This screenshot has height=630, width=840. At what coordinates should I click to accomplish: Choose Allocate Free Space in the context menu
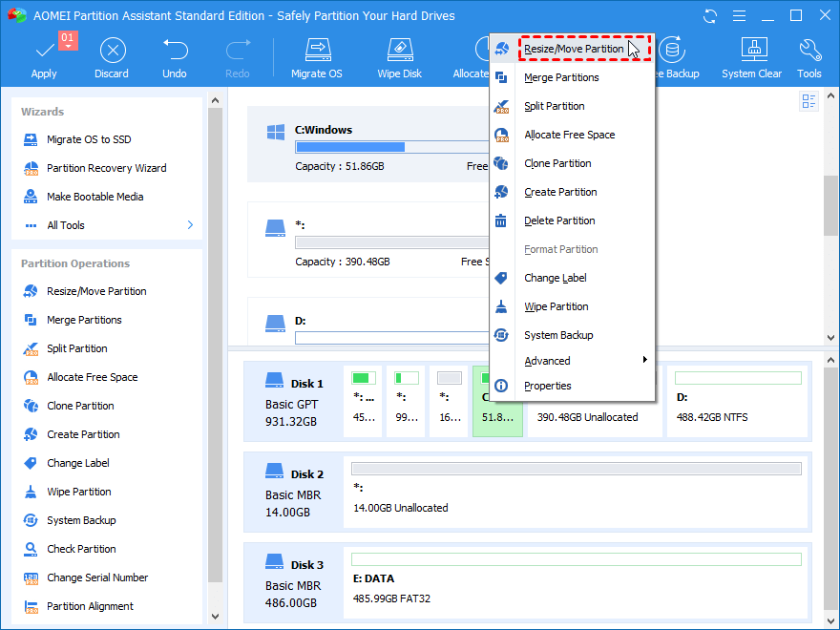tap(572, 135)
